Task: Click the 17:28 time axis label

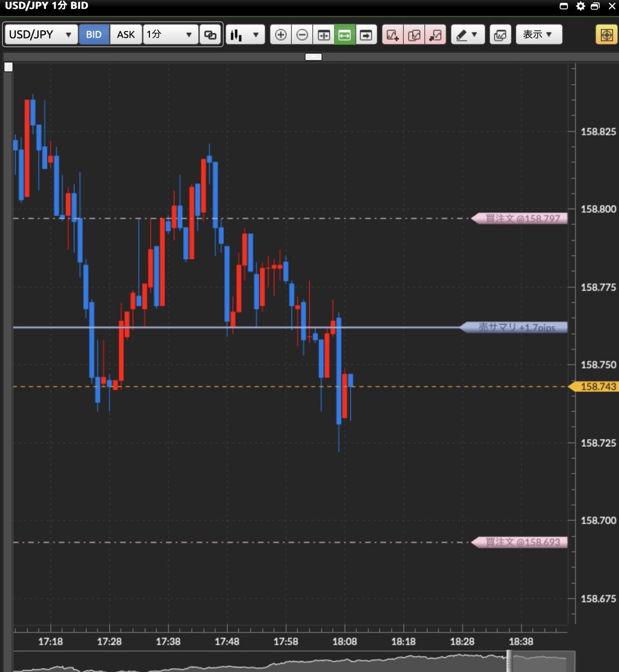Action: pos(109,641)
